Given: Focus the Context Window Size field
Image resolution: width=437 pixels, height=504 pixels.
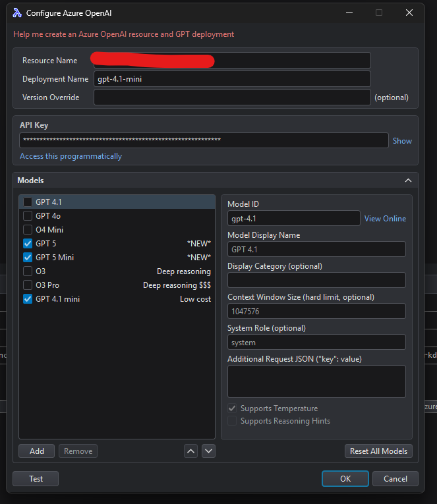Looking at the screenshot, I should pos(317,311).
